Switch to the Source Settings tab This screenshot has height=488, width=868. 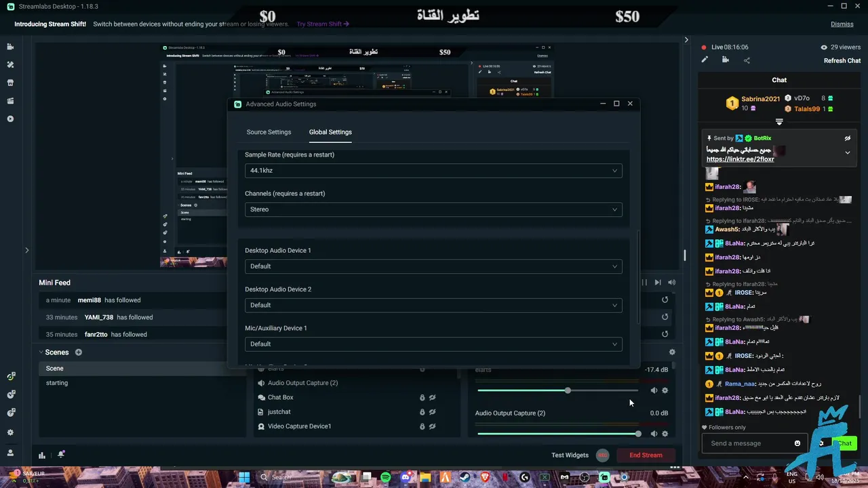[269, 132]
